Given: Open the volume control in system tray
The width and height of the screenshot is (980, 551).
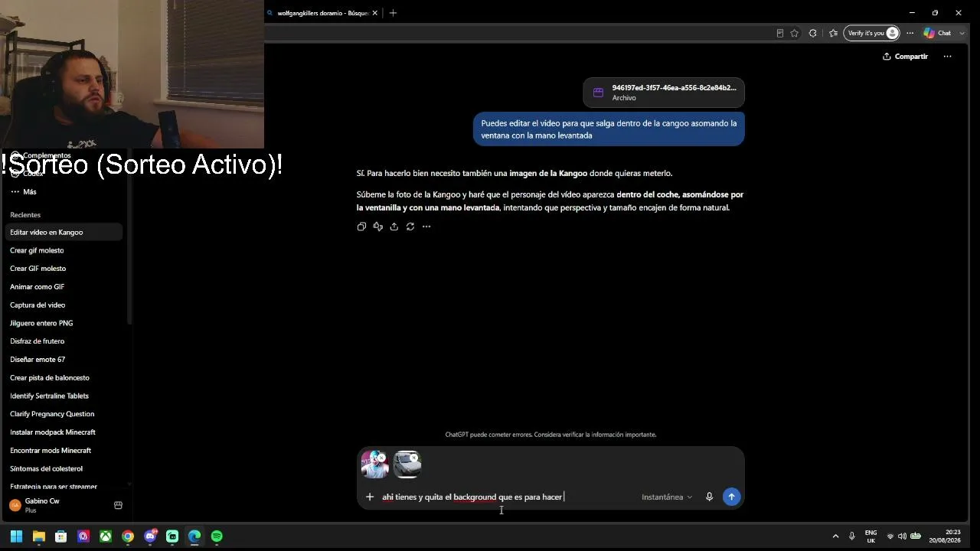Looking at the screenshot, I should tap(902, 536).
